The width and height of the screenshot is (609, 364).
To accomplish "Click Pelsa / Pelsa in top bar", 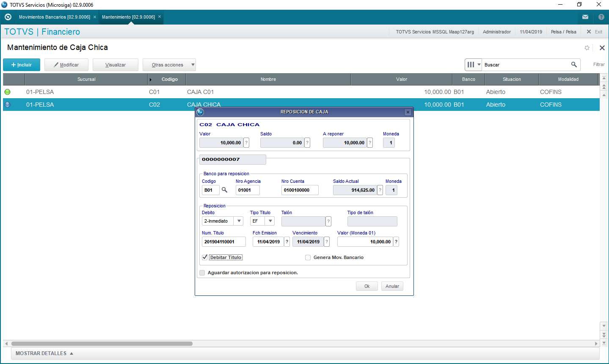I will point(564,32).
